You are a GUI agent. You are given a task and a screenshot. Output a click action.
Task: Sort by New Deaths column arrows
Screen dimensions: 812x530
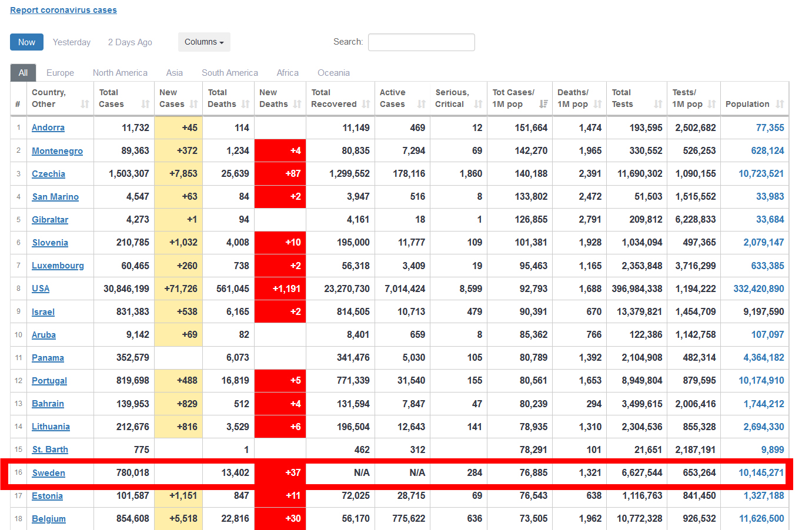298,104
